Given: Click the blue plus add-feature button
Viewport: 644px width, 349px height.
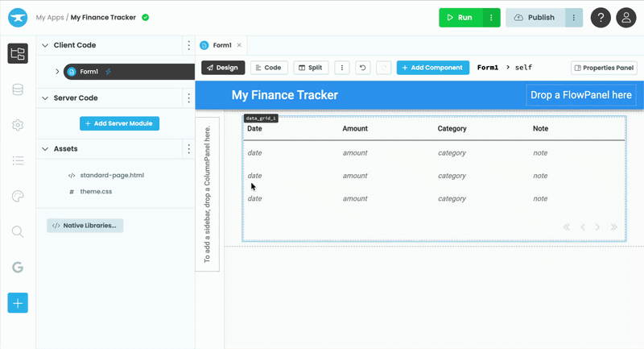Looking at the screenshot, I should (x=18, y=303).
